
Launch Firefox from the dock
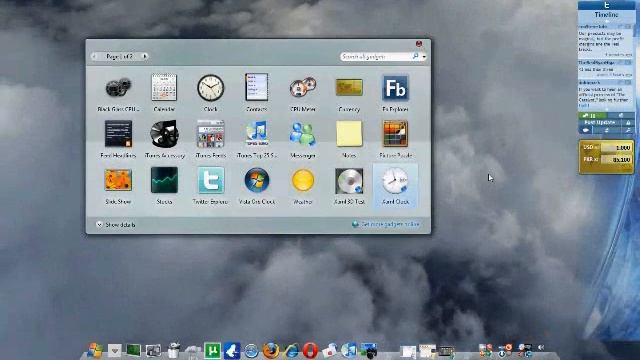click(x=271, y=350)
